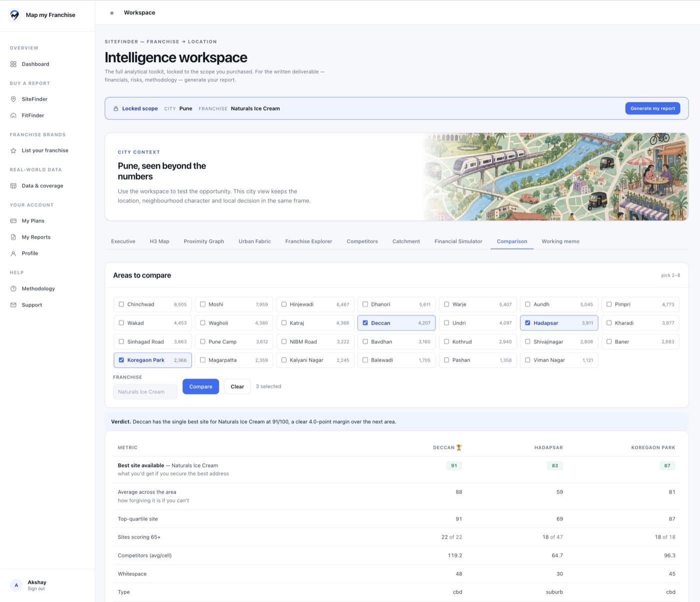The width and height of the screenshot is (700, 602).
Task: Click the Methodology help icon
Action: [x=13, y=289]
